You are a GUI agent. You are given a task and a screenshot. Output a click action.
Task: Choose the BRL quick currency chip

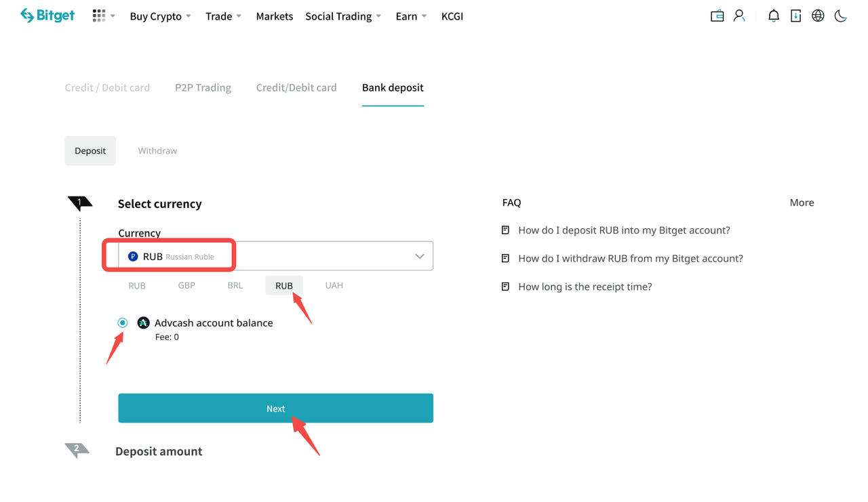[235, 285]
